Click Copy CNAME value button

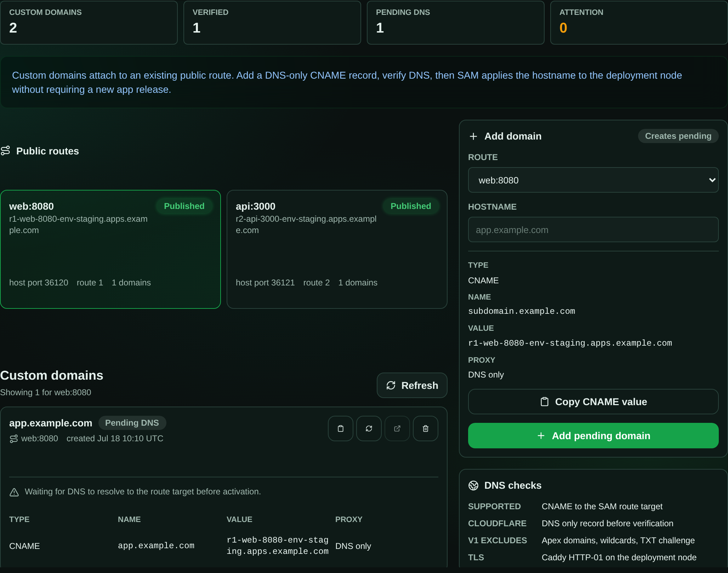[593, 402]
